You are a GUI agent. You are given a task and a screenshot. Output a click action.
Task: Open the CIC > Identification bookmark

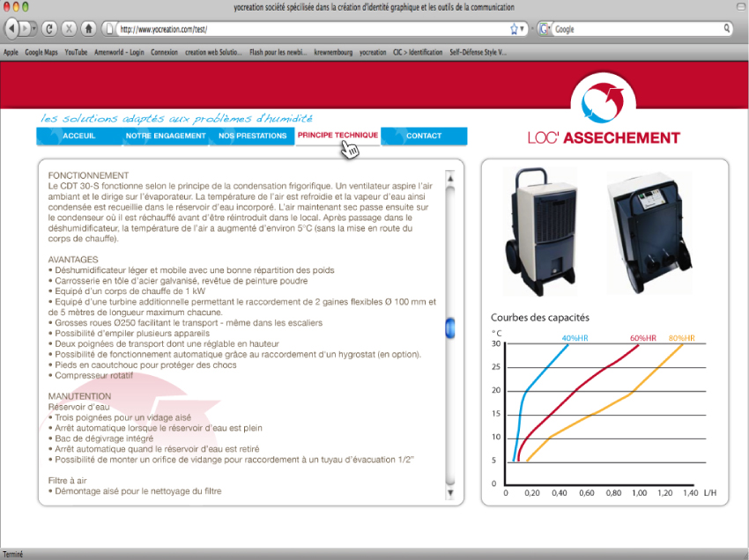tap(418, 53)
